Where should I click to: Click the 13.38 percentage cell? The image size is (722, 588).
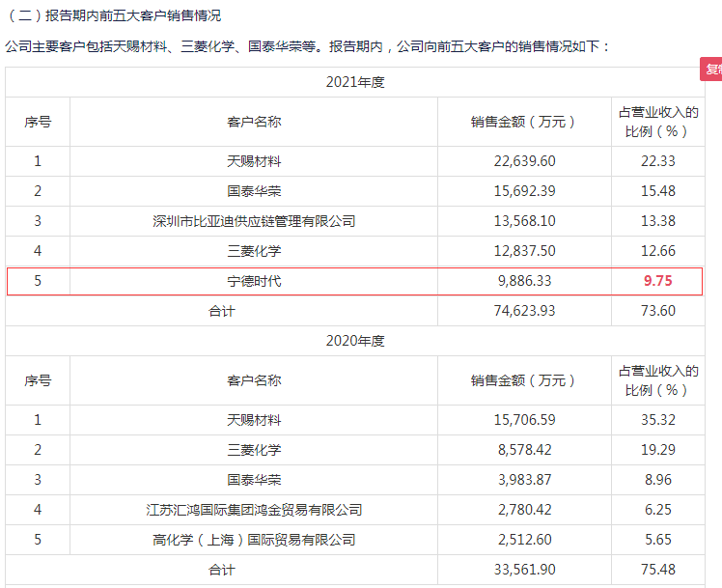tap(658, 221)
